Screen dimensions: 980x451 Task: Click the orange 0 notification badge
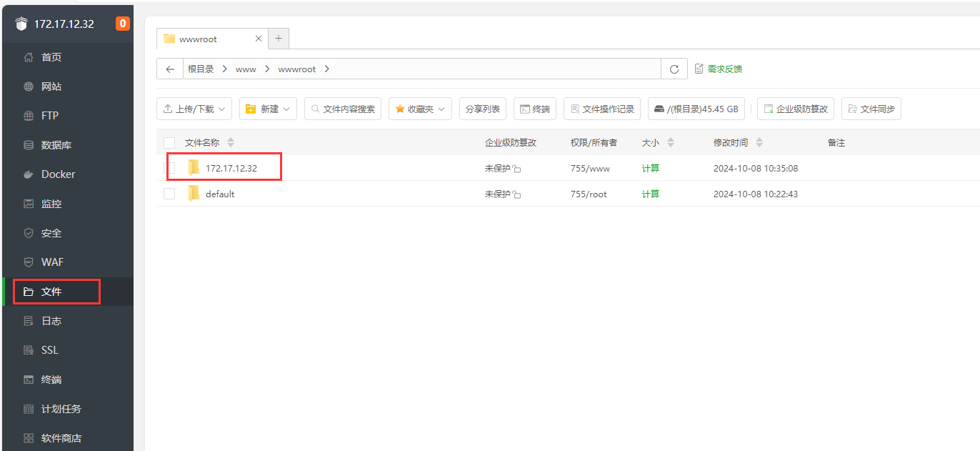pyautogui.click(x=123, y=24)
